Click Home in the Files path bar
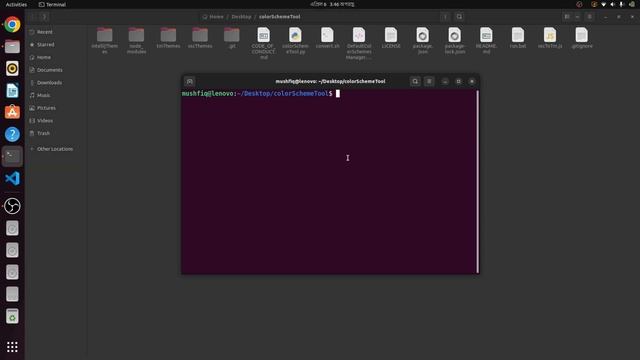The image size is (640, 360). [x=213, y=17]
